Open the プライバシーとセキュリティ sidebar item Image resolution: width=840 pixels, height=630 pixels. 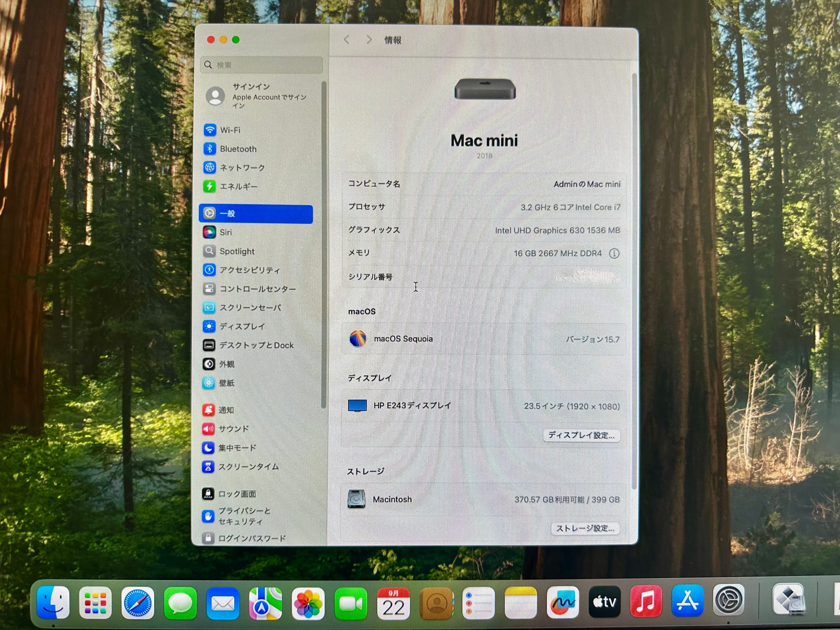pyautogui.click(x=244, y=516)
